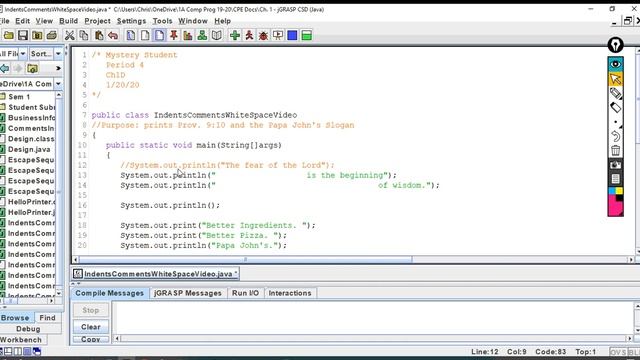Viewport: 640px width, 360px height.
Task: Expand the browser toolbar overflow arrow
Action: pos(58,68)
